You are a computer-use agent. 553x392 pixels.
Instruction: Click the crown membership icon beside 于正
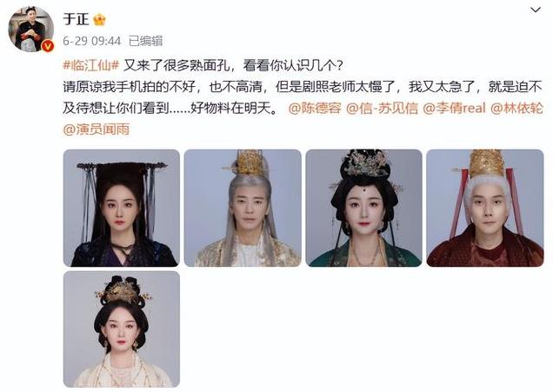click(x=99, y=20)
